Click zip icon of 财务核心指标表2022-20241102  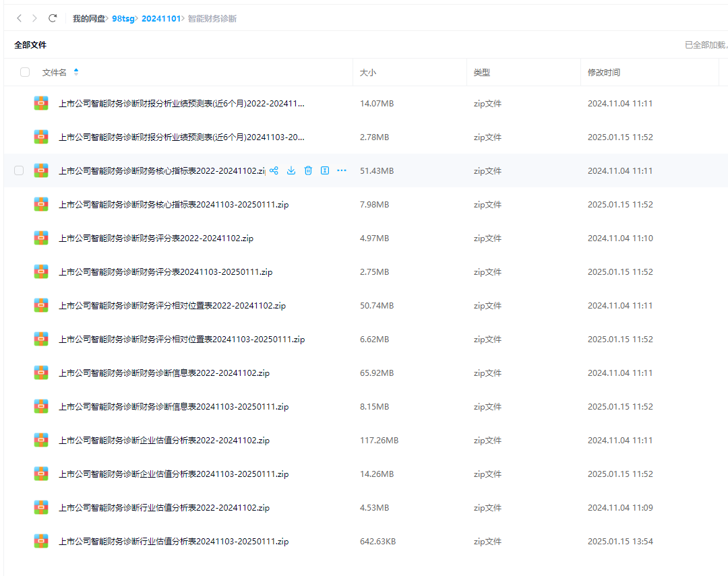click(x=41, y=170)
